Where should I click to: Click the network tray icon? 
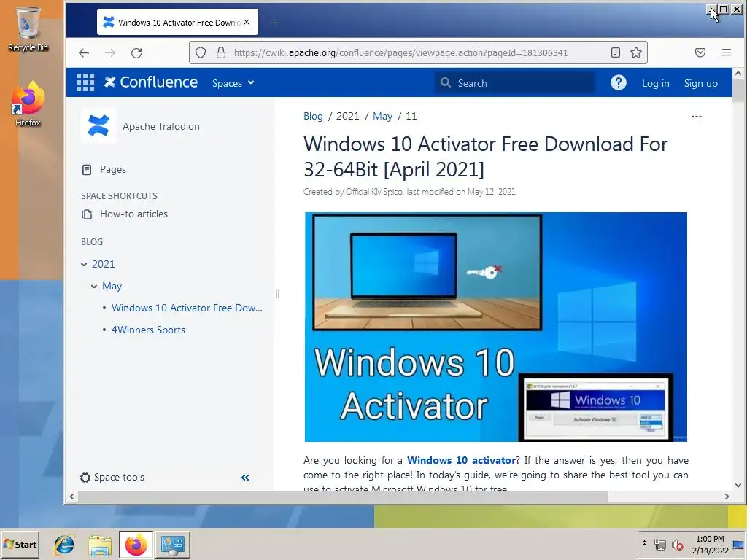(x=659, y=545)
